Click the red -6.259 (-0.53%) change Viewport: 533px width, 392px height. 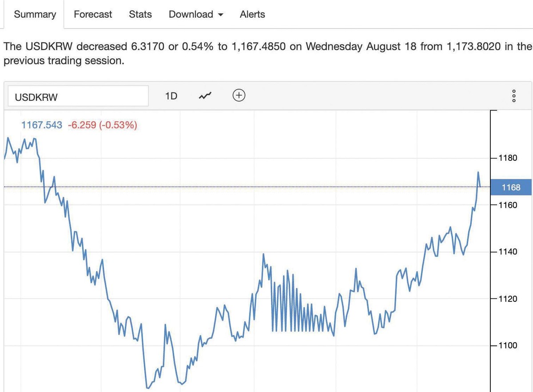[x=102, y=125]
